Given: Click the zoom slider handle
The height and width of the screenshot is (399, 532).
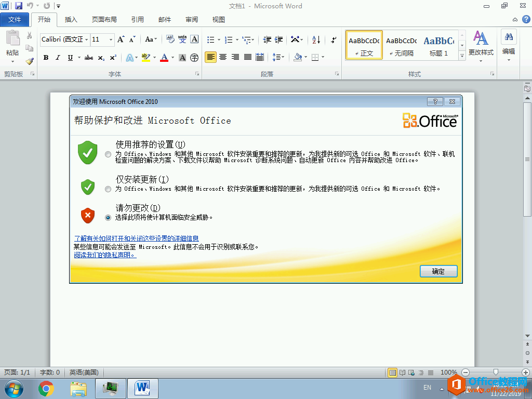Looking at the screenshot, I should [496, 373].
